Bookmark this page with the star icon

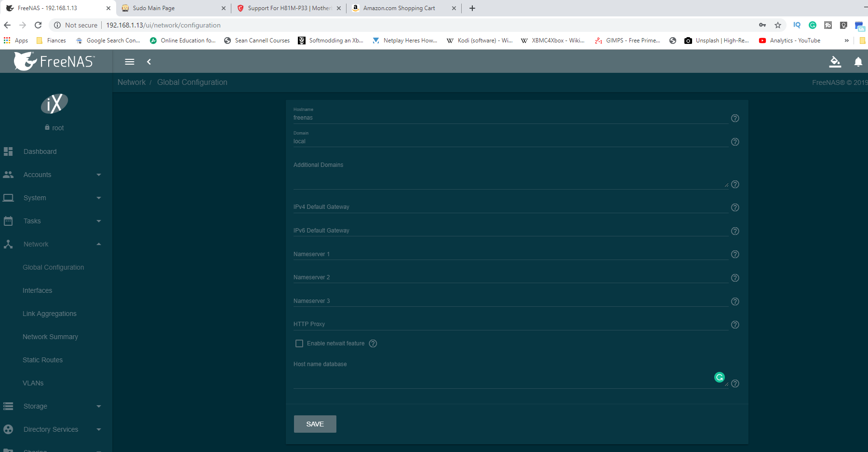click(x=778, y=25)
